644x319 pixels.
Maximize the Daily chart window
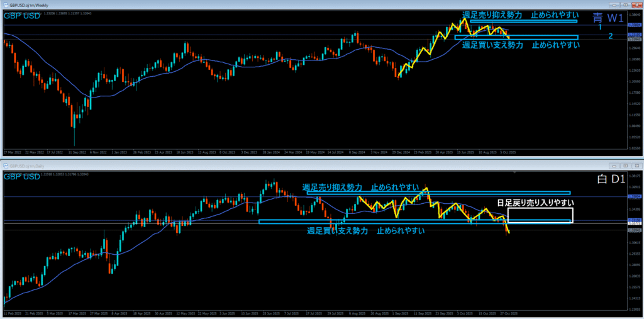click(626, 165)
